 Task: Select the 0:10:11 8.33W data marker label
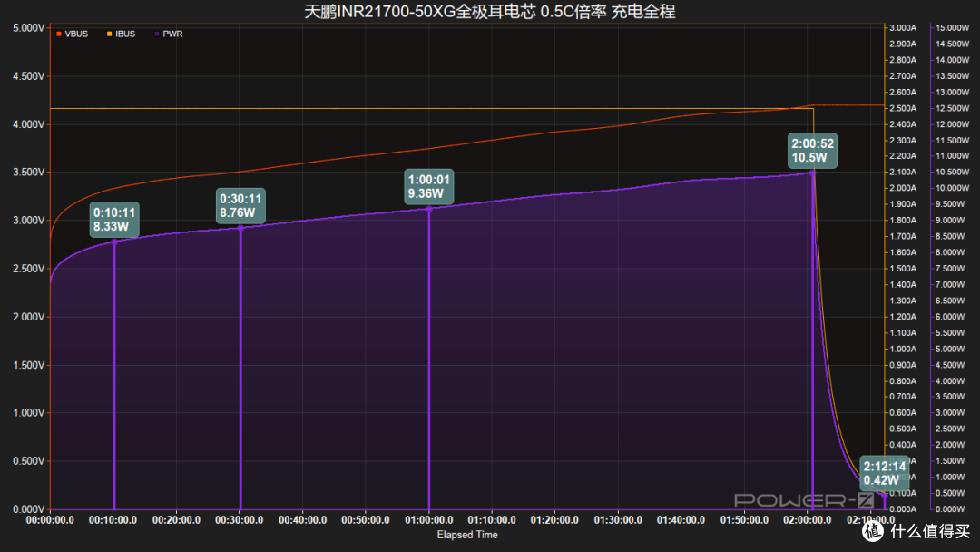click(114, 220)
